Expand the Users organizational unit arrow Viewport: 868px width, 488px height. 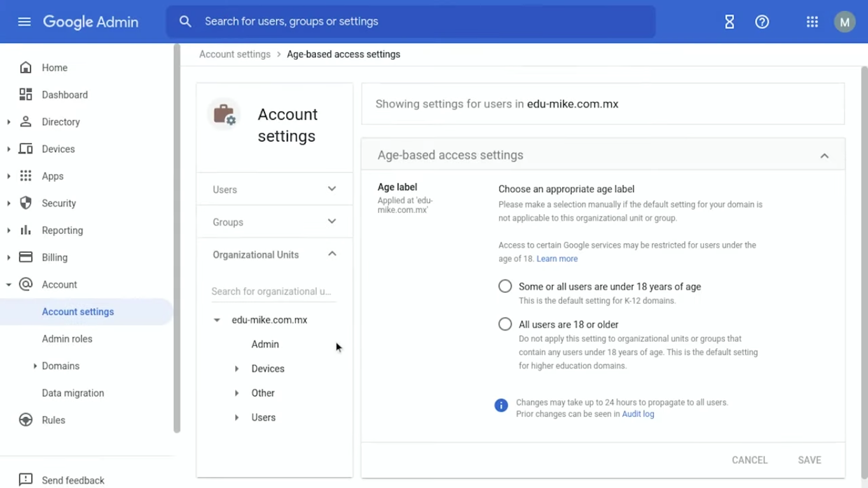pyautogui.click(x=237, y=417)
